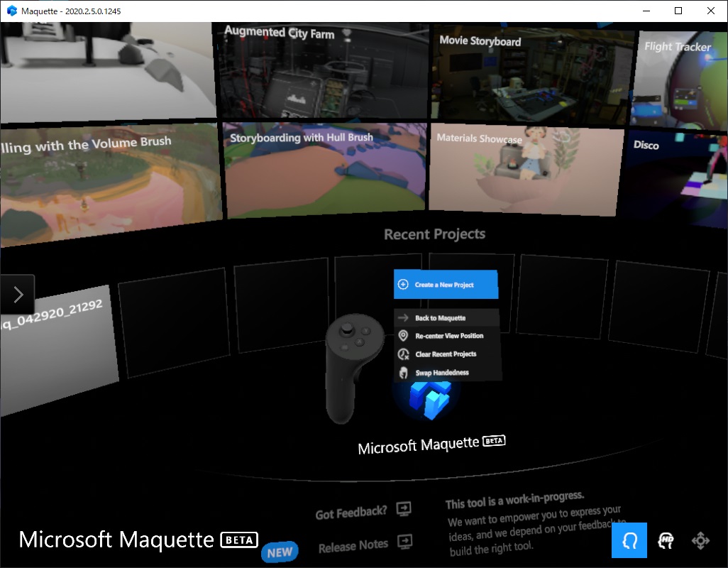Click the Maquette cube logo in the scene
Image resolution: width=728 pixels, height=568 pixels.
[429, 400]
